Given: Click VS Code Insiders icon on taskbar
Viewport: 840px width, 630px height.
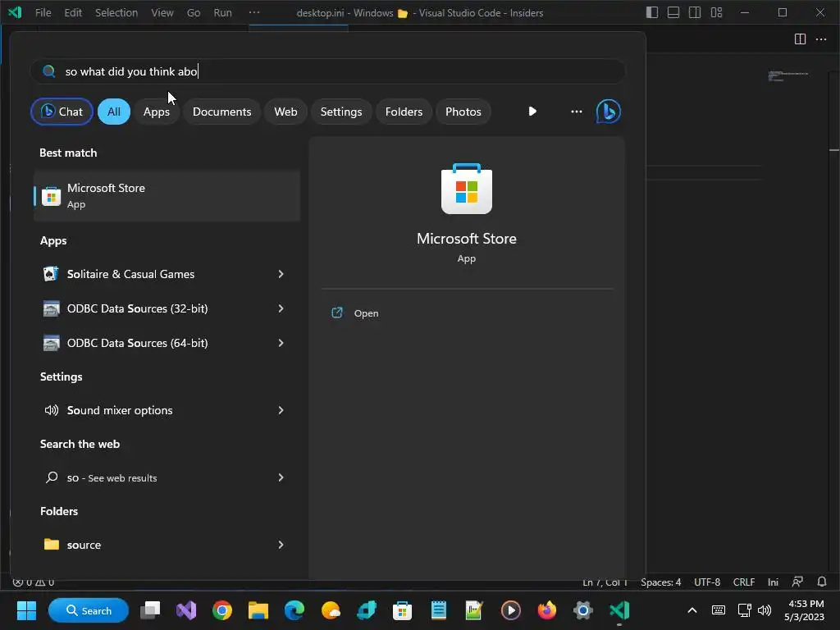Looking at the screenshot, I should click(619, 610).
